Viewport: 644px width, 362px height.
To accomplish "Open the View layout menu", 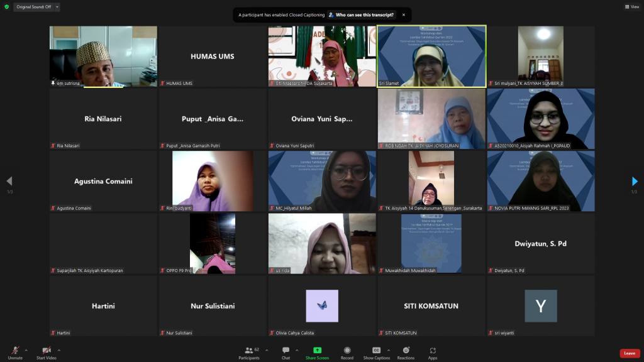I will click(631, 7).
